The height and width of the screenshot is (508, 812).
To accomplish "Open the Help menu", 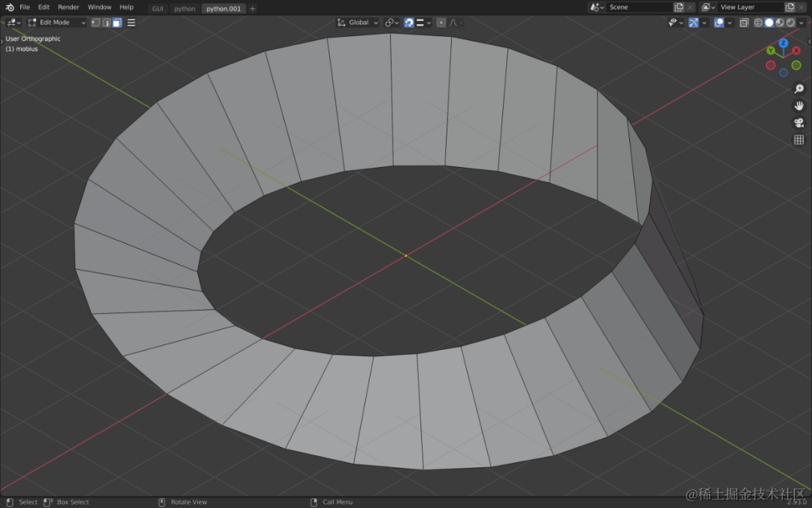I will tap(126, 8).
